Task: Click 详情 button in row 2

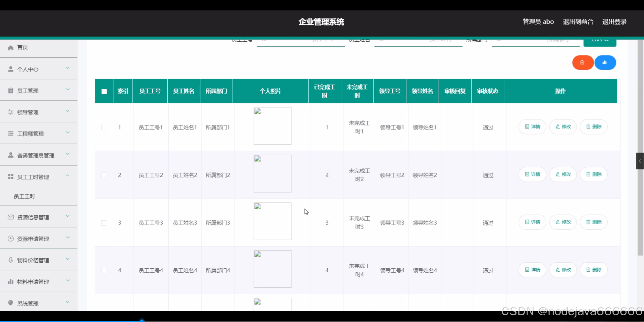Action: 532,174
